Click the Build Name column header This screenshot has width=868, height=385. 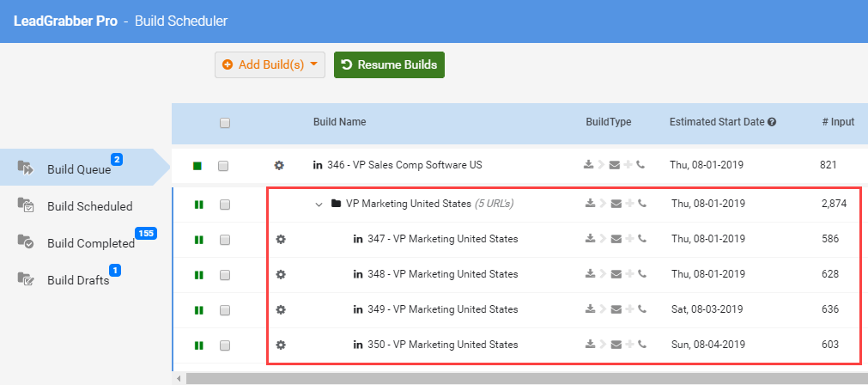[x=339, y=122]
